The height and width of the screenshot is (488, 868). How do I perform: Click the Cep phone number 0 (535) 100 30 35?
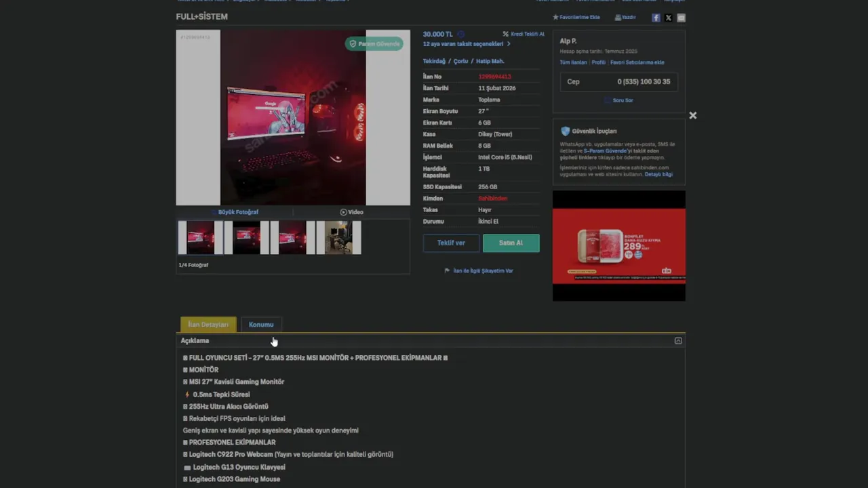click(x=644, y=81)
